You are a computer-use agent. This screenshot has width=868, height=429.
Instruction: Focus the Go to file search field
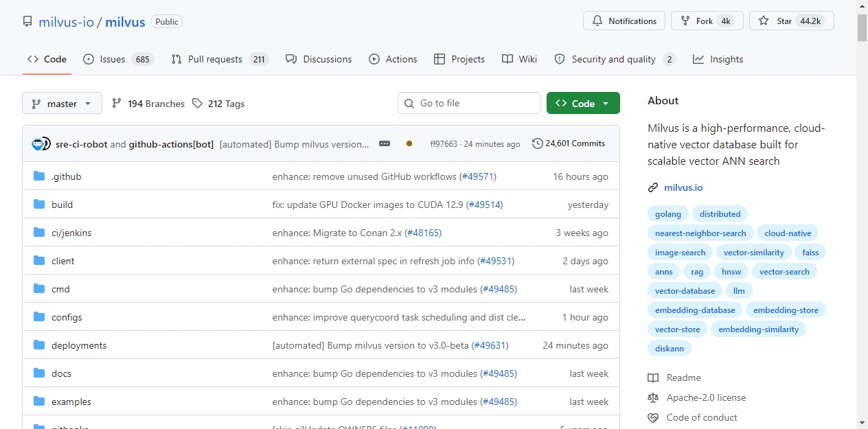coord(469,103)
